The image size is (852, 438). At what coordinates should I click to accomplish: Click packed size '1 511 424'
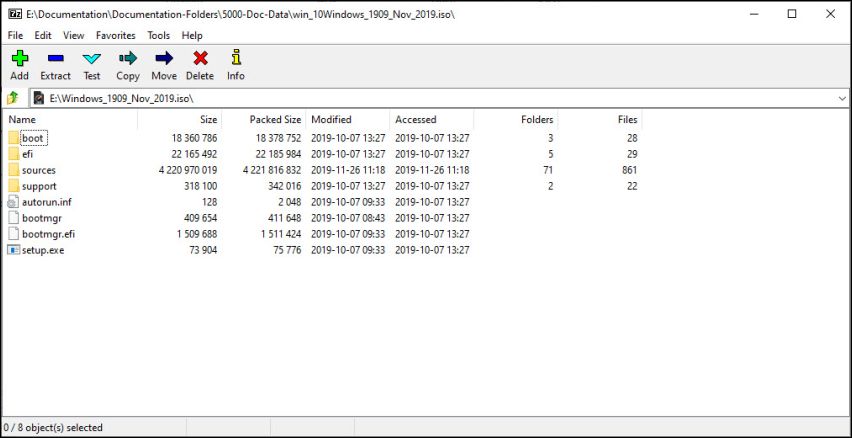click(x=280, y=234)
